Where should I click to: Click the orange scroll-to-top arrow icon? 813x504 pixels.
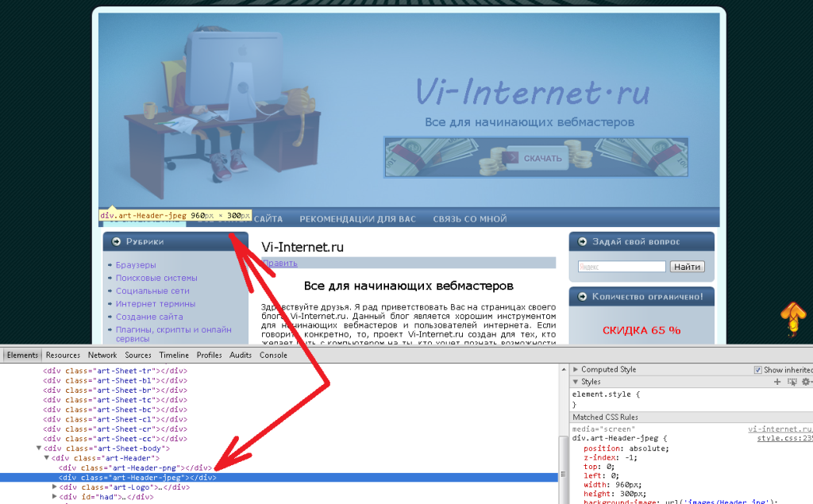(792, 319)
